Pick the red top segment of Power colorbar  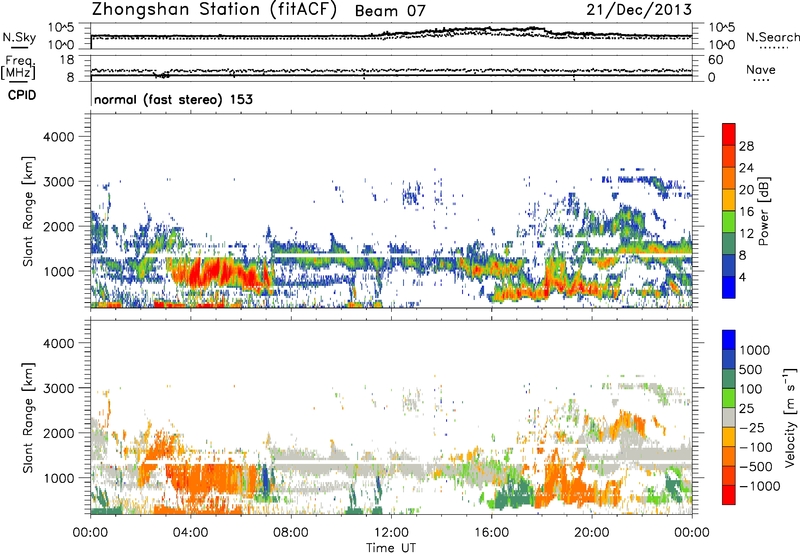point(729,134)
